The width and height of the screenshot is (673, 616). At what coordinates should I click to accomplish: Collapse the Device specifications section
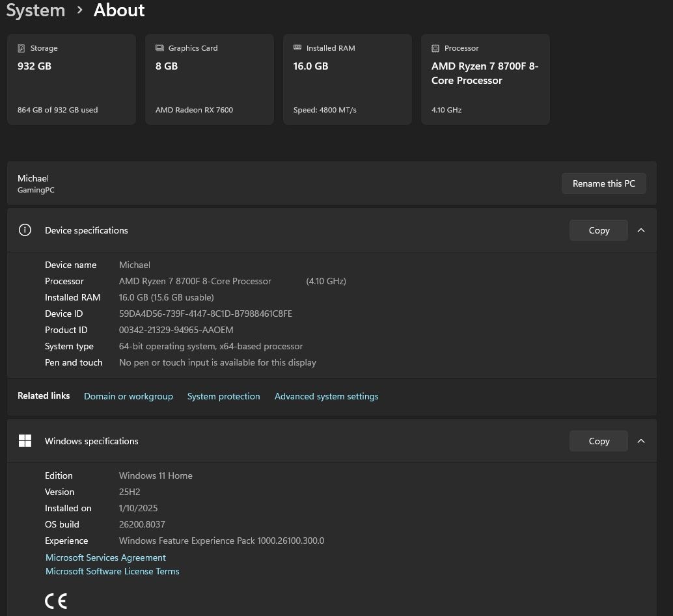point(641,230)
